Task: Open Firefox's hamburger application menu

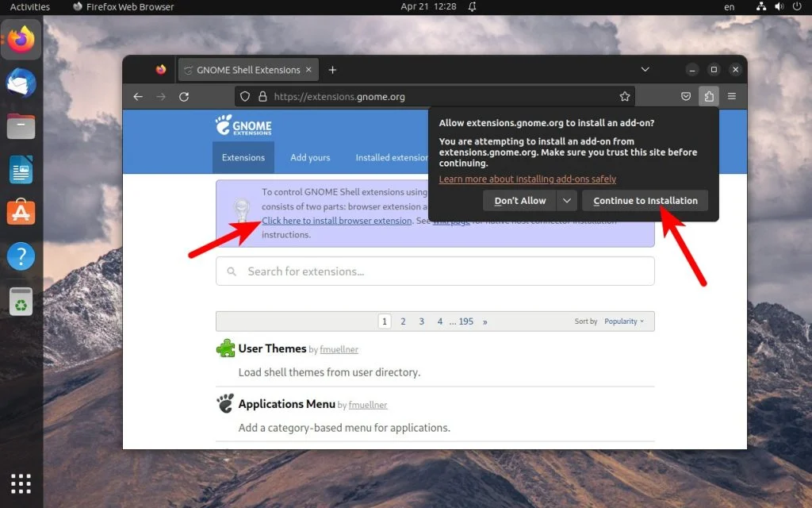Action: tap(733, 96)
